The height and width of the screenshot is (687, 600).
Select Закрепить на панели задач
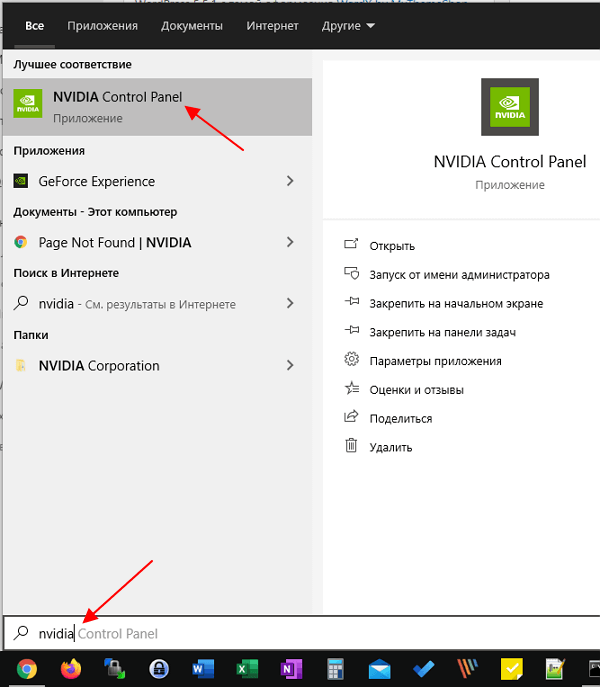pyautogui.click(x=443, y=332)
